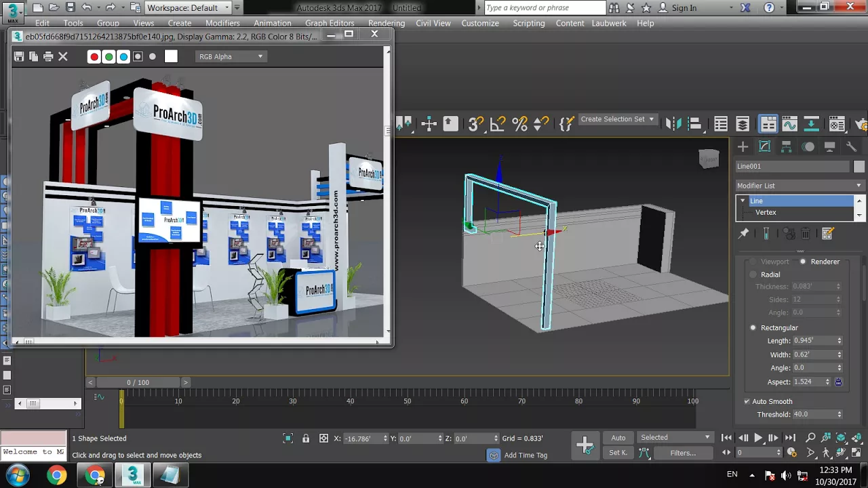
Task: Click the Mirror tool icon
Action: click(673, 124)
